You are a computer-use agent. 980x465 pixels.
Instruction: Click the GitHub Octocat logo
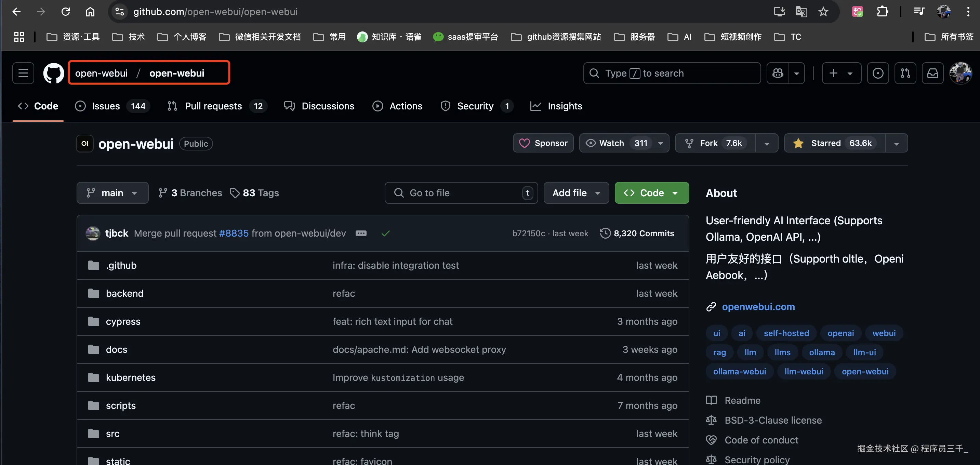(x=53, y=73)
